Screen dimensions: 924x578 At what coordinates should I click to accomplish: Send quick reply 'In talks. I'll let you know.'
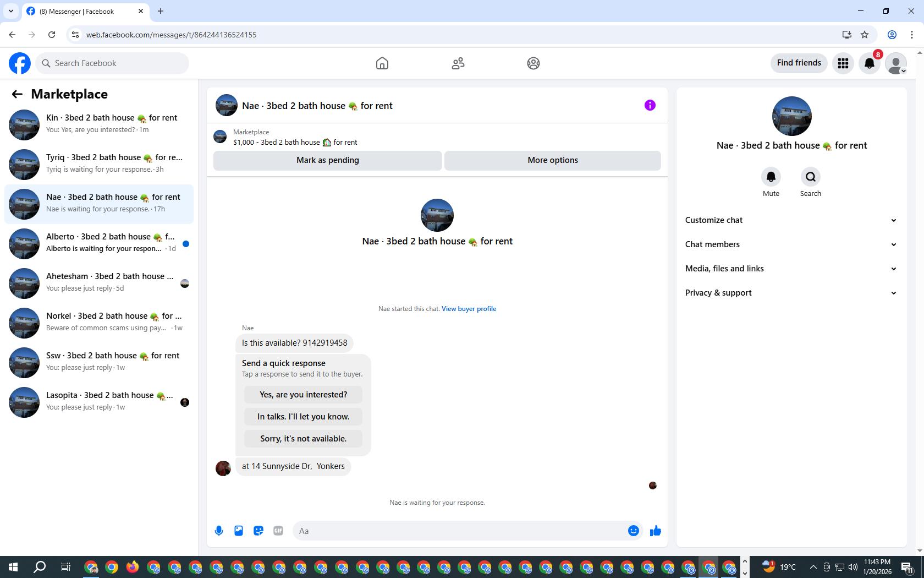[304, 417]
